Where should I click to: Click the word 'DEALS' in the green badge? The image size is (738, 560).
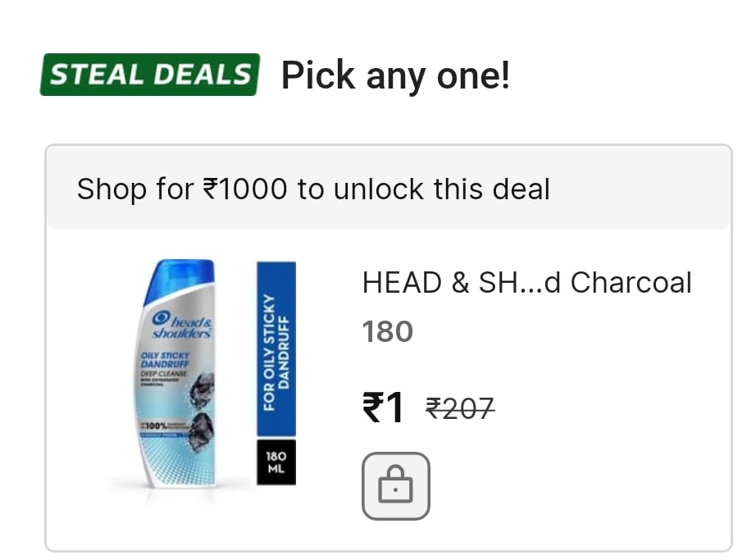(203, 75)
